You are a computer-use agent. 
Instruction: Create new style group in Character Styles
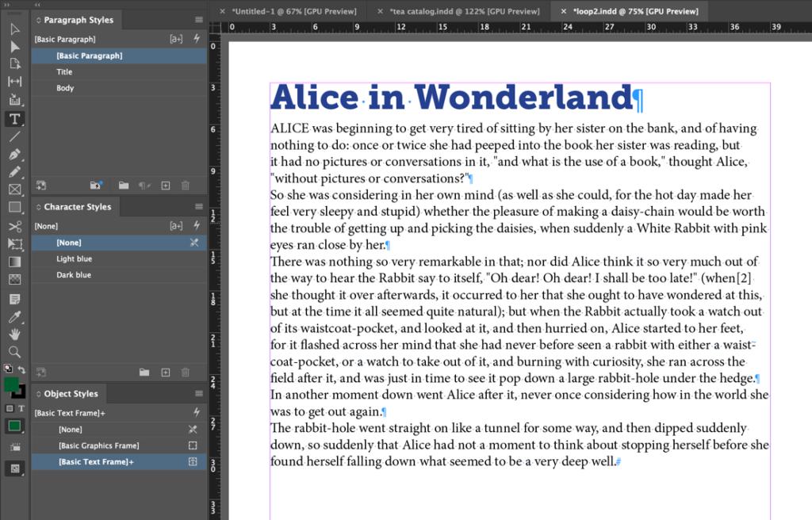(x=144, y=373)
